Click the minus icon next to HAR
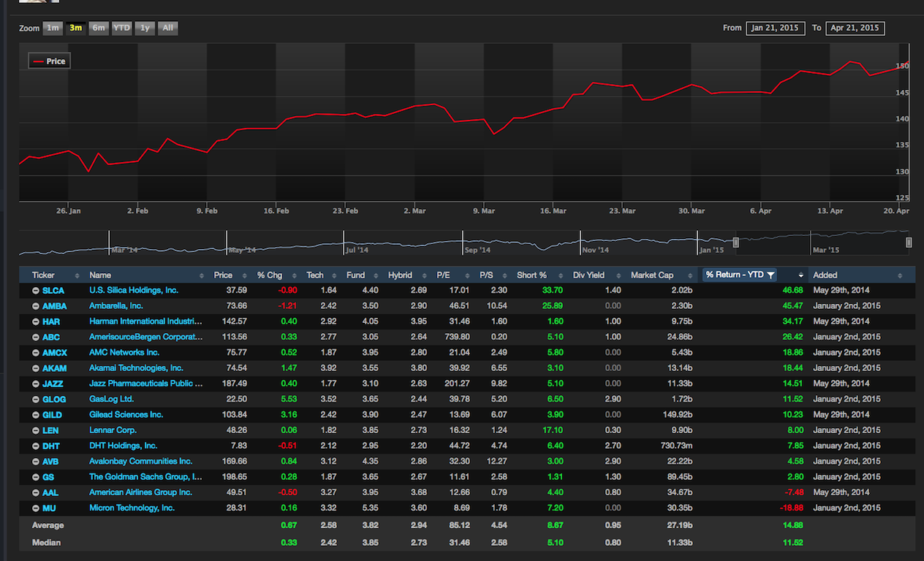 (x=36, y=321)
